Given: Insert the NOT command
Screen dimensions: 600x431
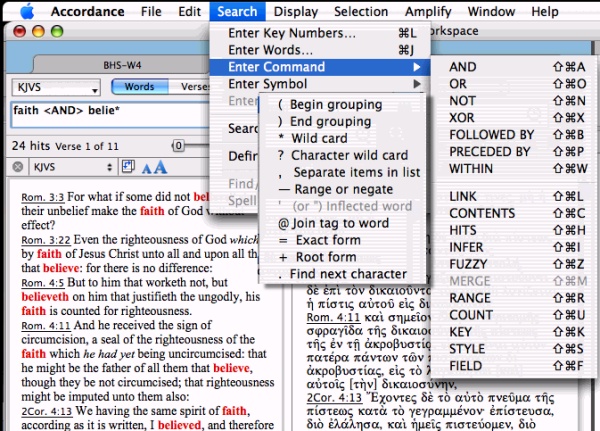Looking at the screenshot, I should (514, 101).
